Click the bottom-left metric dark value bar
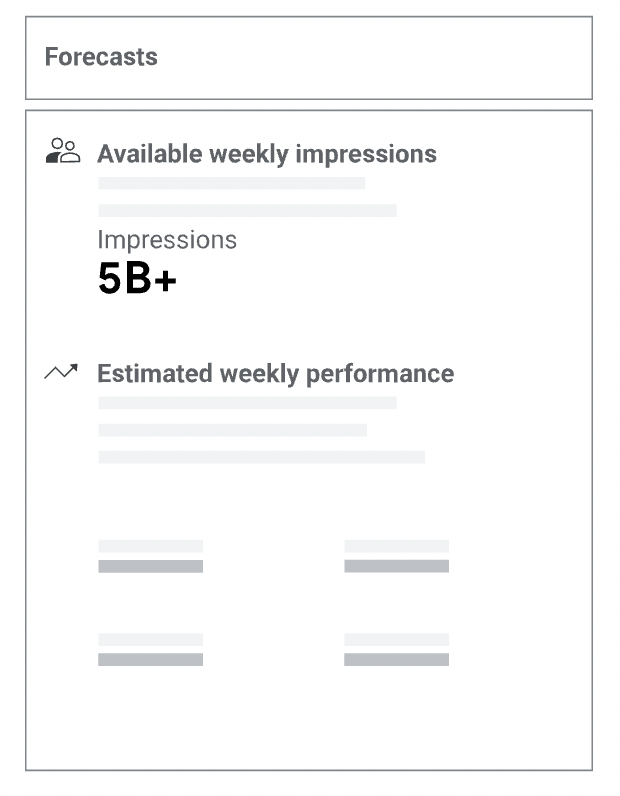 pyautogui.click(x=150, y=659)
